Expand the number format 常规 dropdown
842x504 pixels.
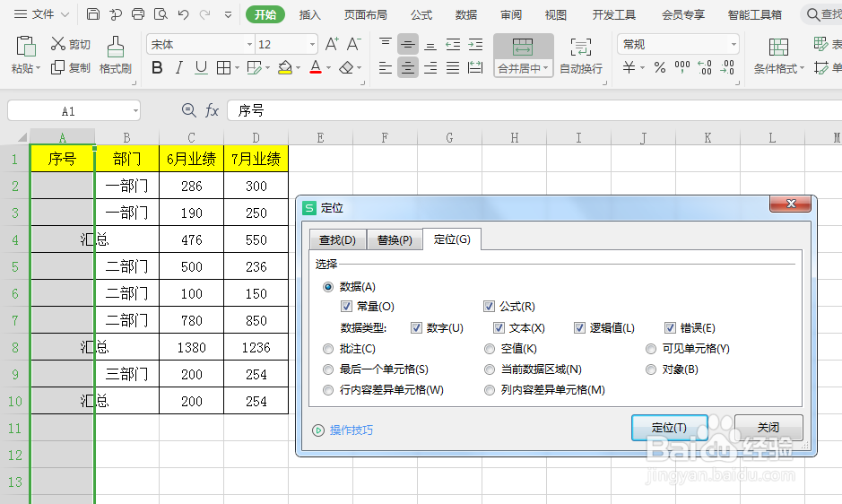click(x=733, y=44)
